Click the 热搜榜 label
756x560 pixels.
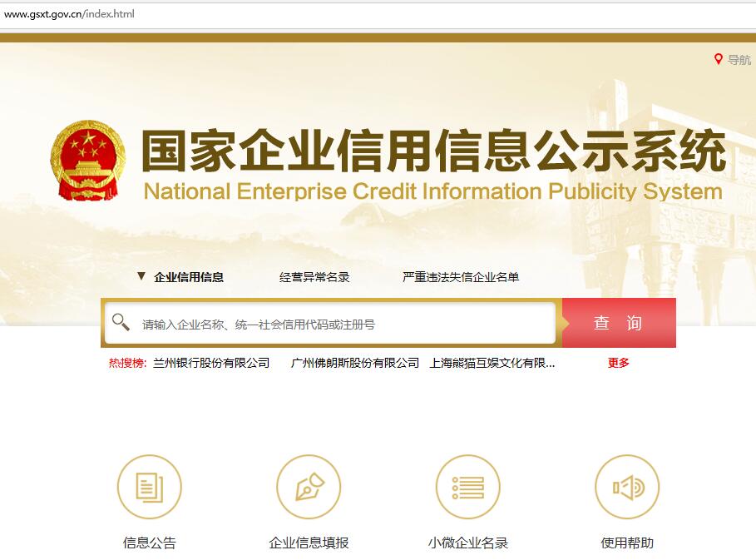point(127,363)
